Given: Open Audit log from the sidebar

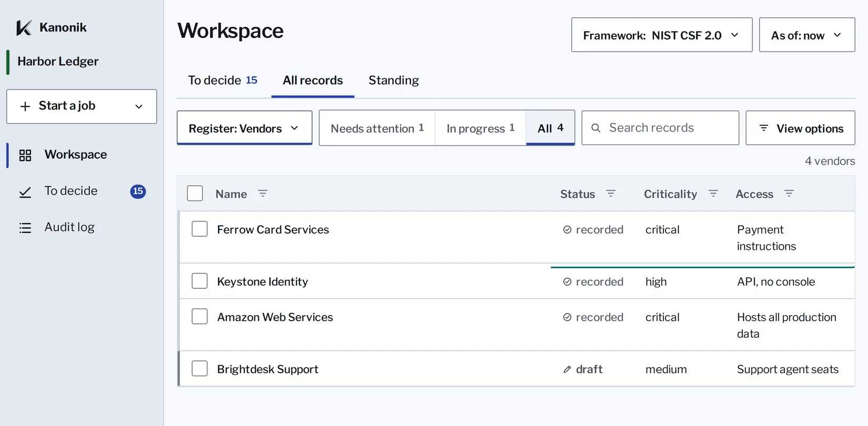Looking at the screenshot, I should click(x=82, y=227).
